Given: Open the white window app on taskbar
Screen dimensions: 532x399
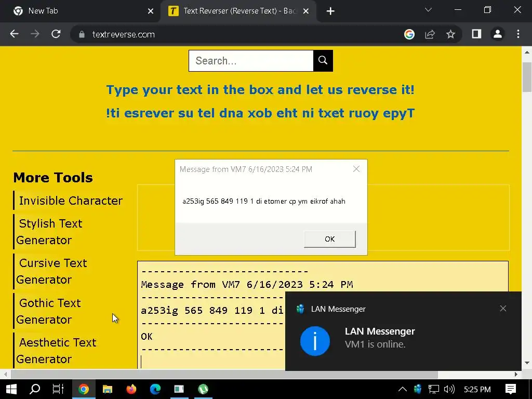Looking at the screenshot, I should (x=179, y=389).
